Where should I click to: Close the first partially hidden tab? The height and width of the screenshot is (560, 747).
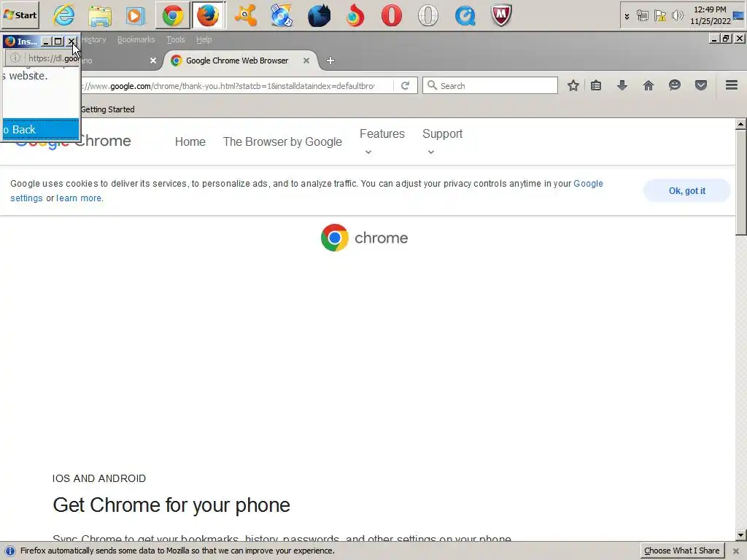click(x=153, y=61)
